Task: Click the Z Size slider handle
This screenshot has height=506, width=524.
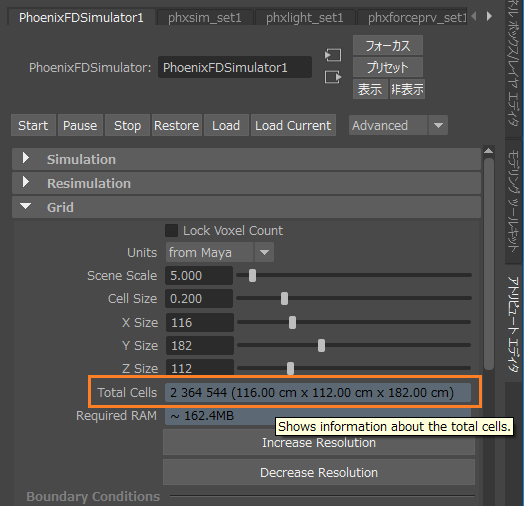Action: click(x=290, y=368)
